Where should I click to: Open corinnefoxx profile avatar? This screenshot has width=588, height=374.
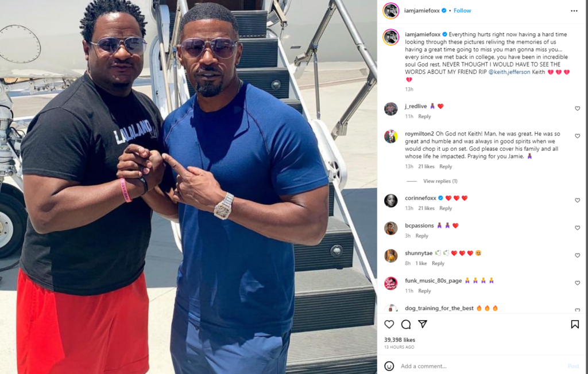(390, 201)
